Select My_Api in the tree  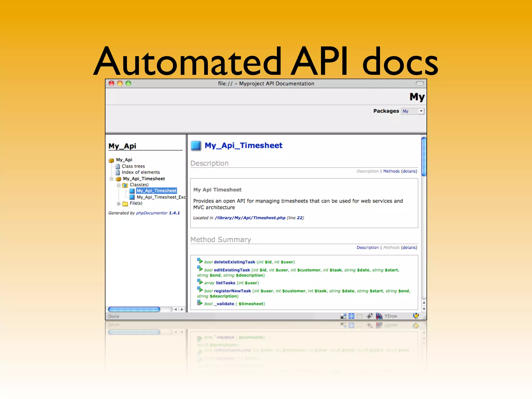click(x=124, y=160)
